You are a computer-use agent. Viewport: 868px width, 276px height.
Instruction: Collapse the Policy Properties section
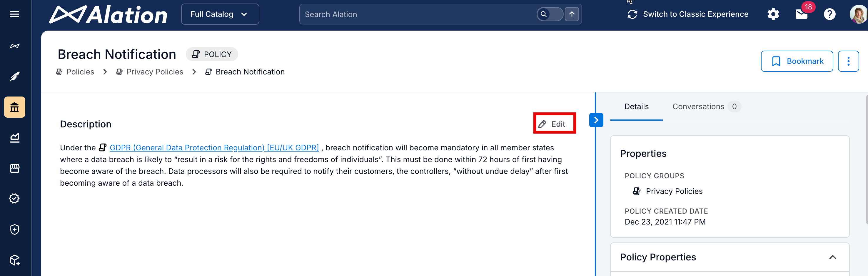[x=832, y=257]
